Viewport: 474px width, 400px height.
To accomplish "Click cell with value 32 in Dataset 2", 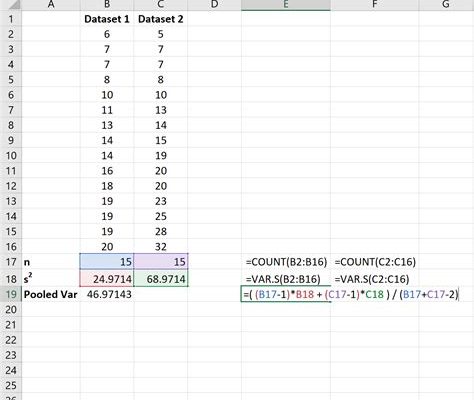I will click(x=161, y=247).
